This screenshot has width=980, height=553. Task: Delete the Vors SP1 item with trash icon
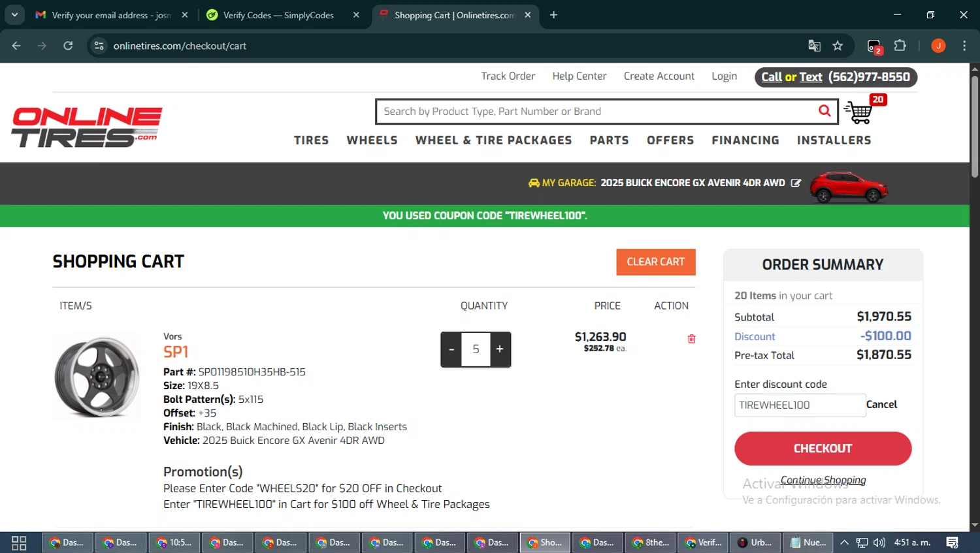691,339
